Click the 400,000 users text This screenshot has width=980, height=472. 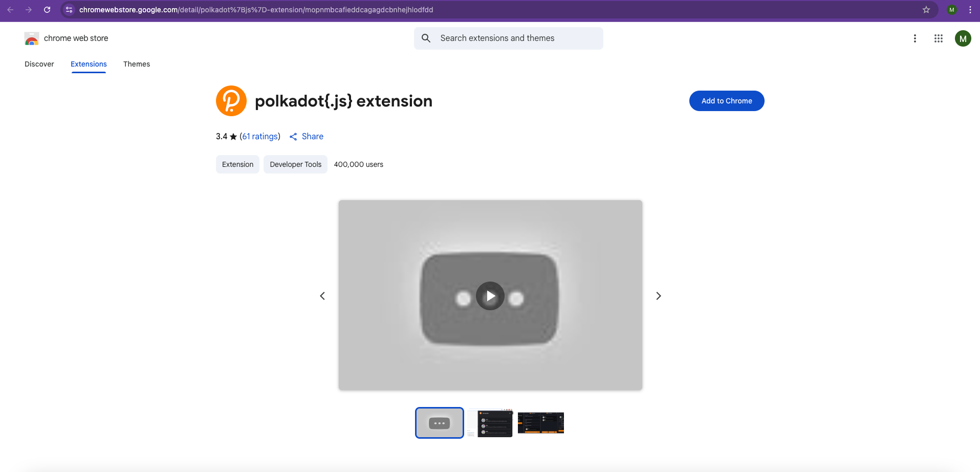(x=359, y=164)
